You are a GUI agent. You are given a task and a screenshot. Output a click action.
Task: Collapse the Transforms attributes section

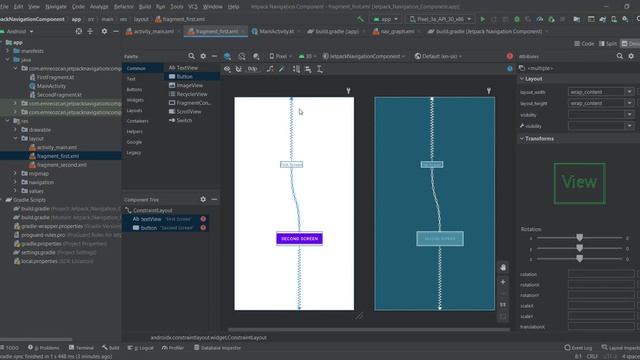[x=522, y=139]
